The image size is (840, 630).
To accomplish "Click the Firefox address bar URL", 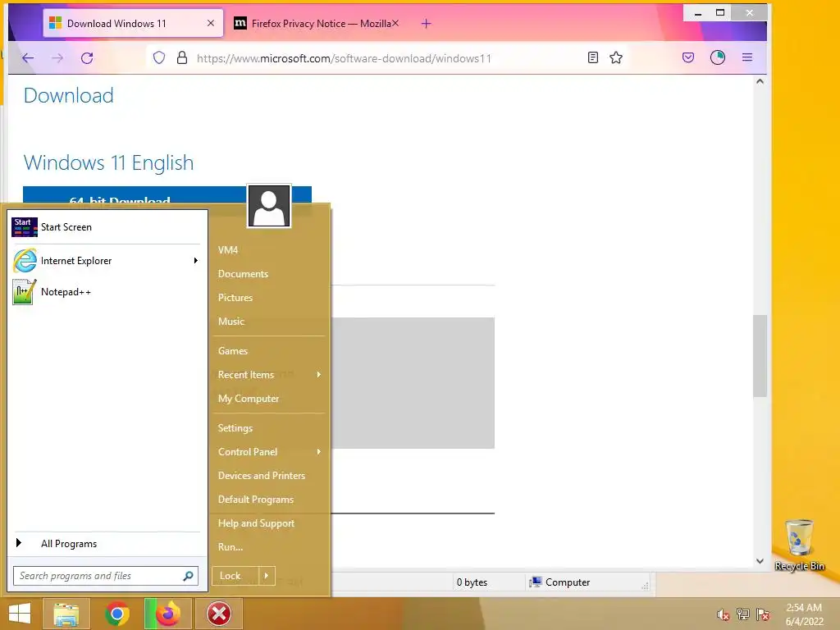I will [x=344, y=58].
